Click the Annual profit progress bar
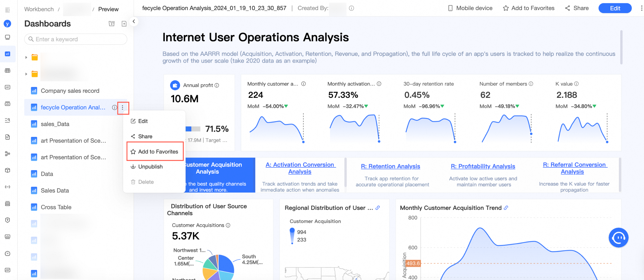Image resolution: width=644 pixels, height=280 pixels. tap(193, 129)
